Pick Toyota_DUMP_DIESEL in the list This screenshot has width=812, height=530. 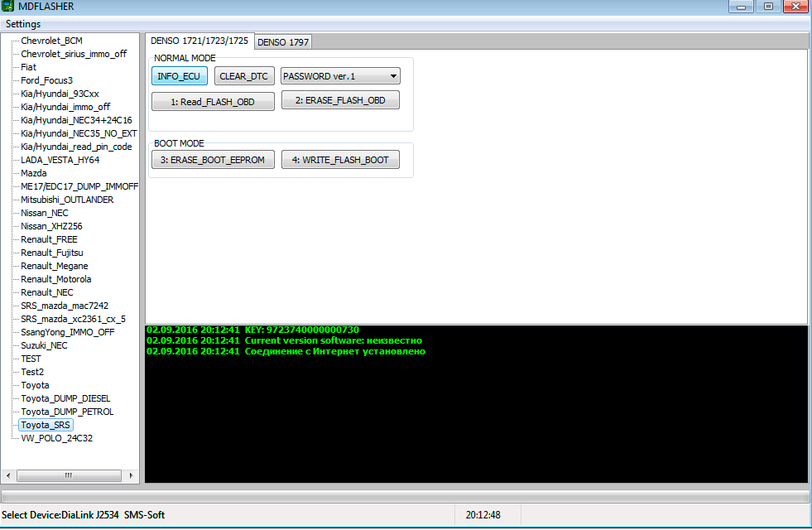coord(65,398)
